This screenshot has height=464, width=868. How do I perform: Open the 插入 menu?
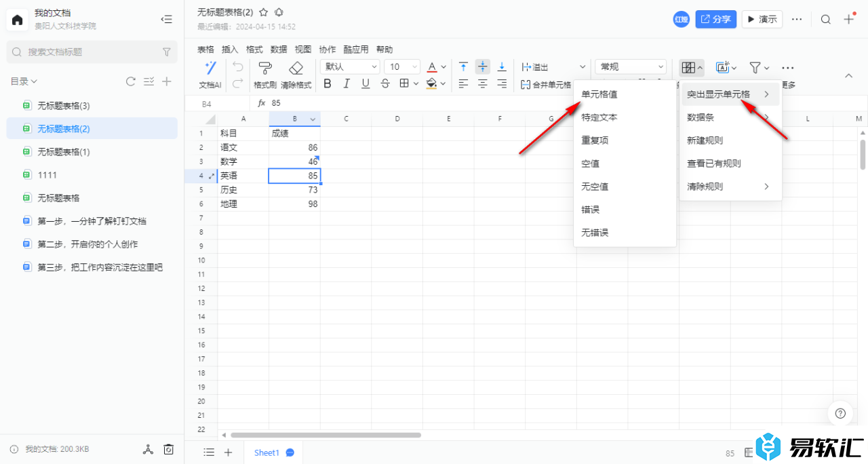coord(230,50)
